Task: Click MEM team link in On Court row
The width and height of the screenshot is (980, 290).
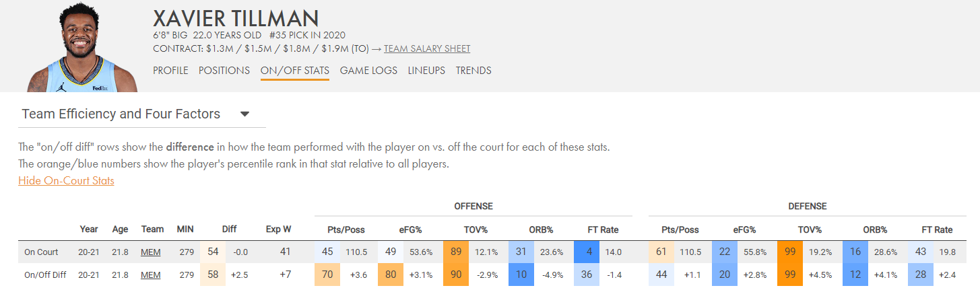Action: pyautogui.click(x=150, y=252)
